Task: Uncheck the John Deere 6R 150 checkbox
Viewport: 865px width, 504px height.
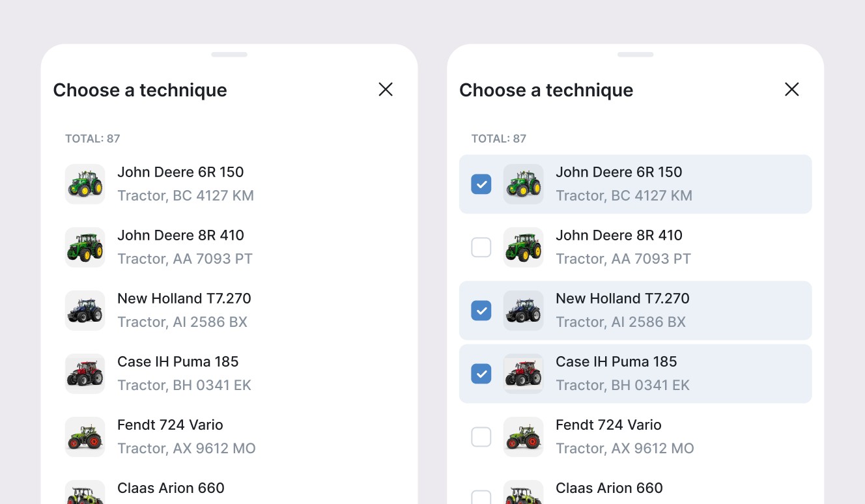Action: (x=481, y=184)
